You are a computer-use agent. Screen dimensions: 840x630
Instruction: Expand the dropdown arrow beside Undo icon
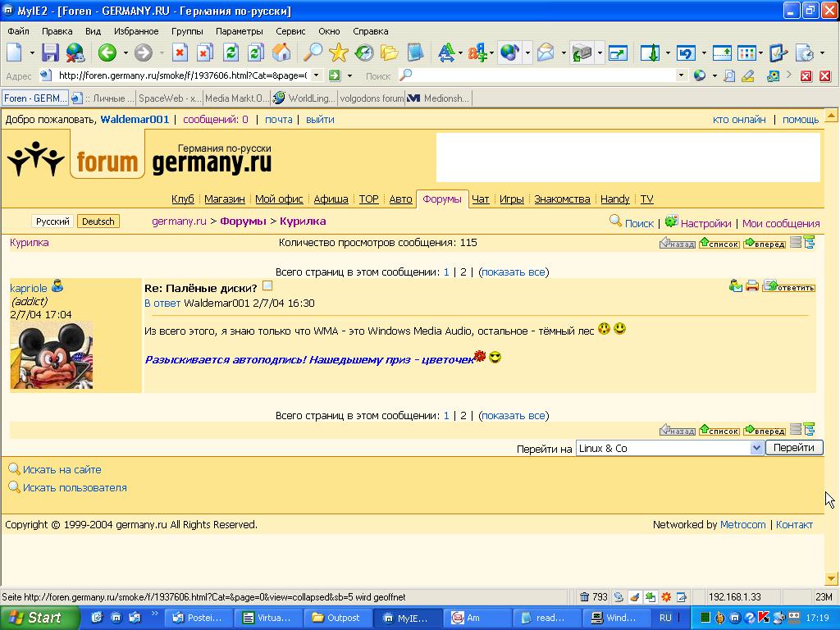point(703,53)
